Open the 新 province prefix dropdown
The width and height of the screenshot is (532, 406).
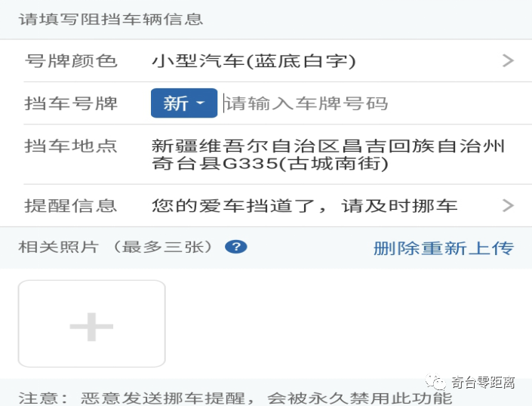(x=184, y=103)
